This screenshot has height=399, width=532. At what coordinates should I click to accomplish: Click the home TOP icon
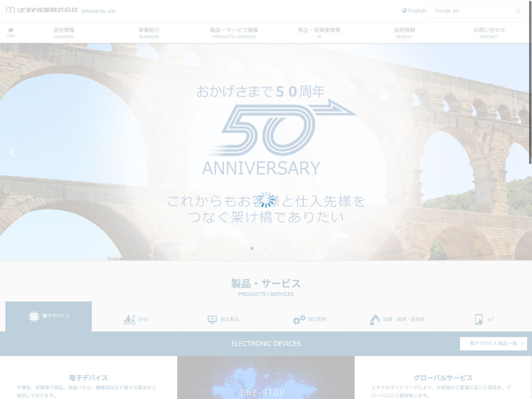pyautogui.click(x=11, y=33)
